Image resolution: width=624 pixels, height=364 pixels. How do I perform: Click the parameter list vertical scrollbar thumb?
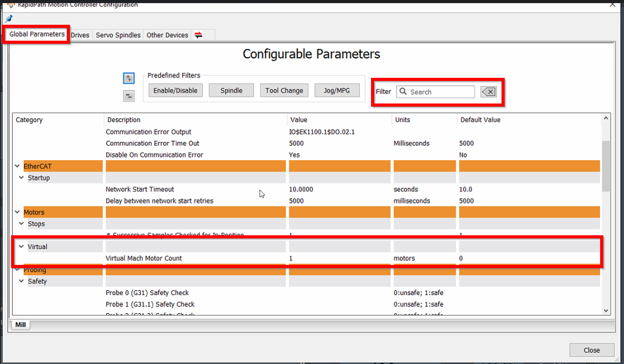point(606,166)
